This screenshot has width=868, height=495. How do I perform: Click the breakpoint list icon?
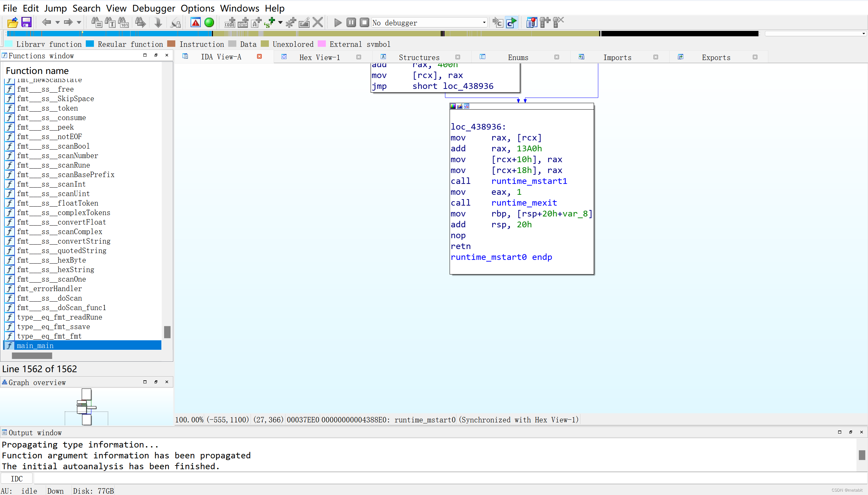(x=532, y=23)
